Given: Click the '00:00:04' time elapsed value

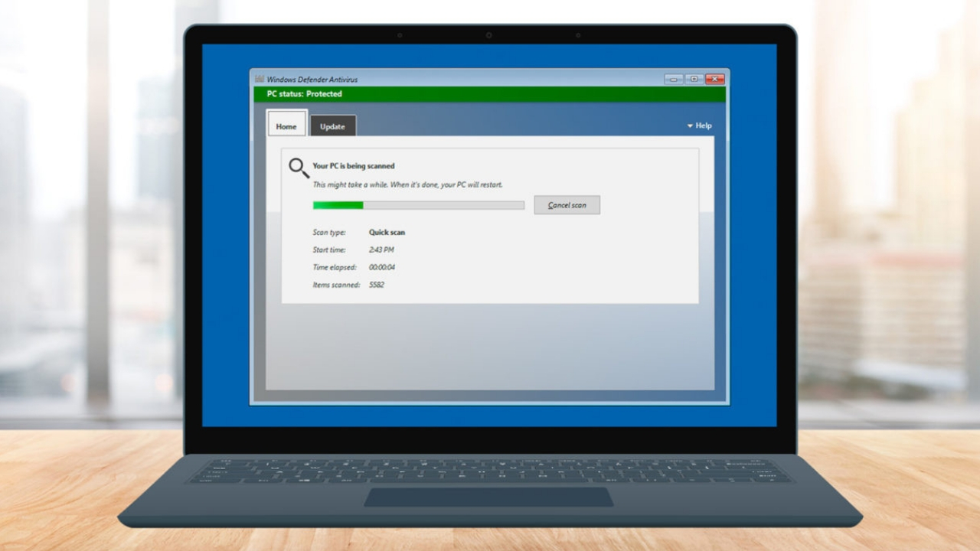Looking at the screenshot, I should [x=382, y=267].
